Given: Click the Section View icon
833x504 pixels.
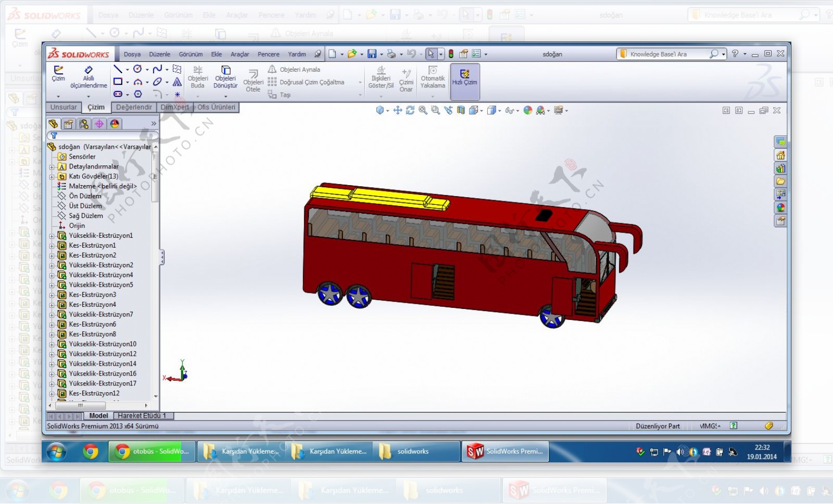Looking at the screenshot, I should click(461, 110).
